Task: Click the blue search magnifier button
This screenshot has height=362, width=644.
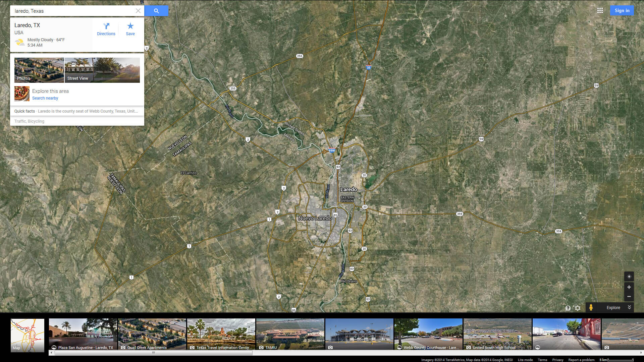Action: pyautogui.click(x=156, y=11)
